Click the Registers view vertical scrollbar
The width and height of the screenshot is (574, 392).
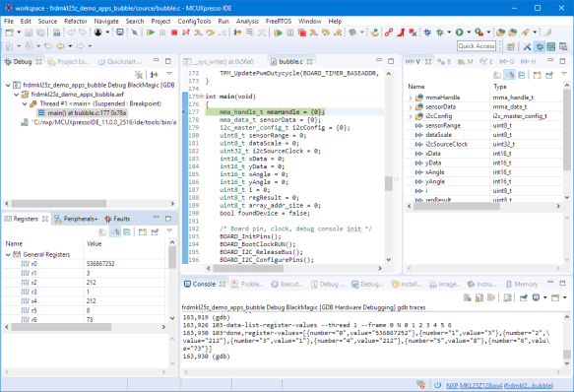(172, 257)
